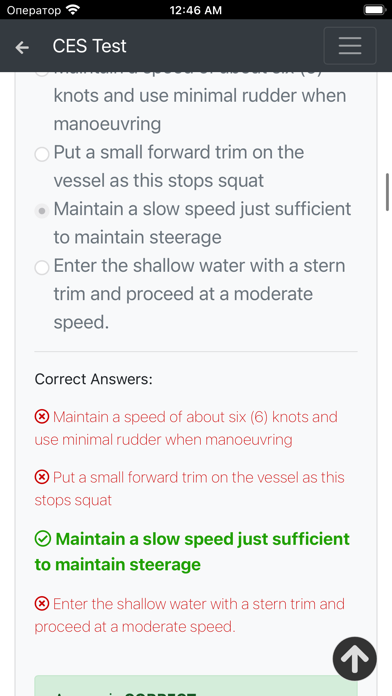Select radio for small forward trim option
392x696 pixels.
point(42,154)
